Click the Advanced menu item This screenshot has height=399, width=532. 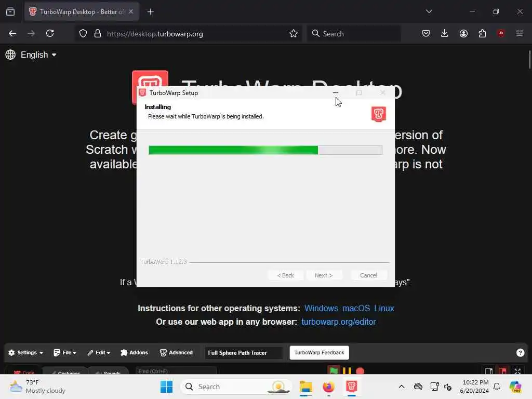point(176,353)
